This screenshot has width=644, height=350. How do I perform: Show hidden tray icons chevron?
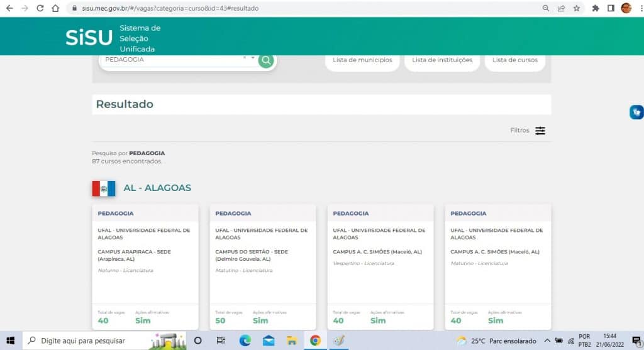pyautogui.click(x=547, y=341)
